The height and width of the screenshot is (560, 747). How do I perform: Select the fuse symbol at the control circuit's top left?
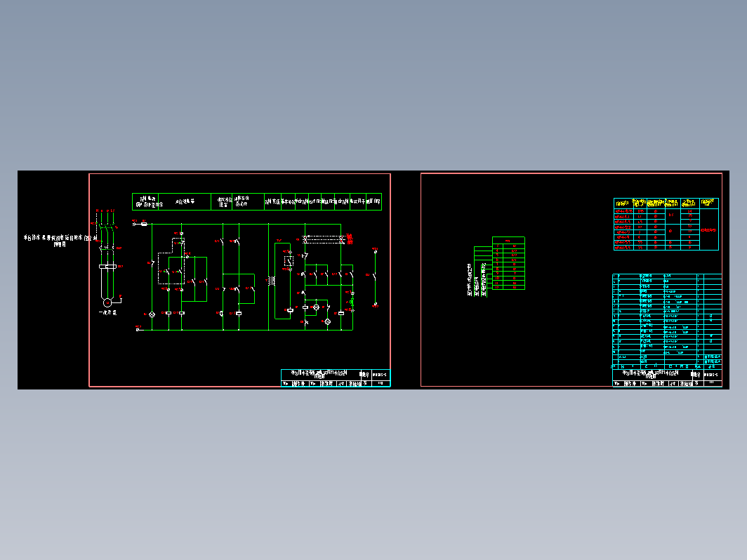tap(144, 224)
